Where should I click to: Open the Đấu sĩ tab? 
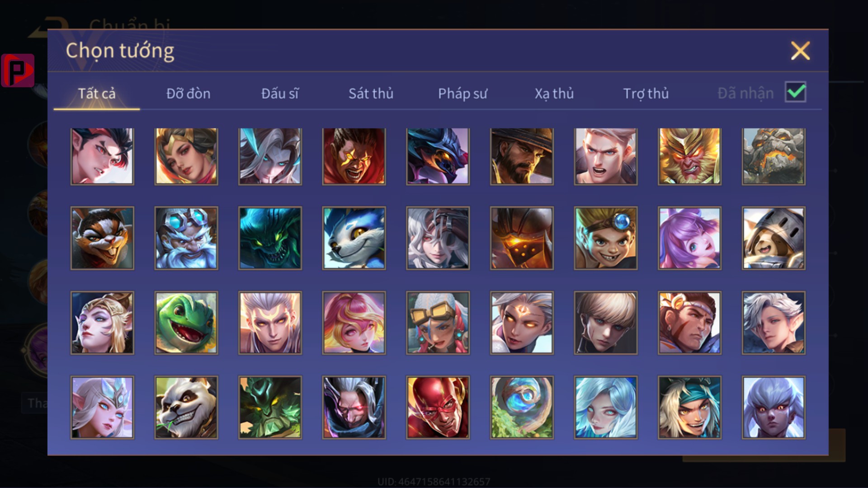point(280,94)
